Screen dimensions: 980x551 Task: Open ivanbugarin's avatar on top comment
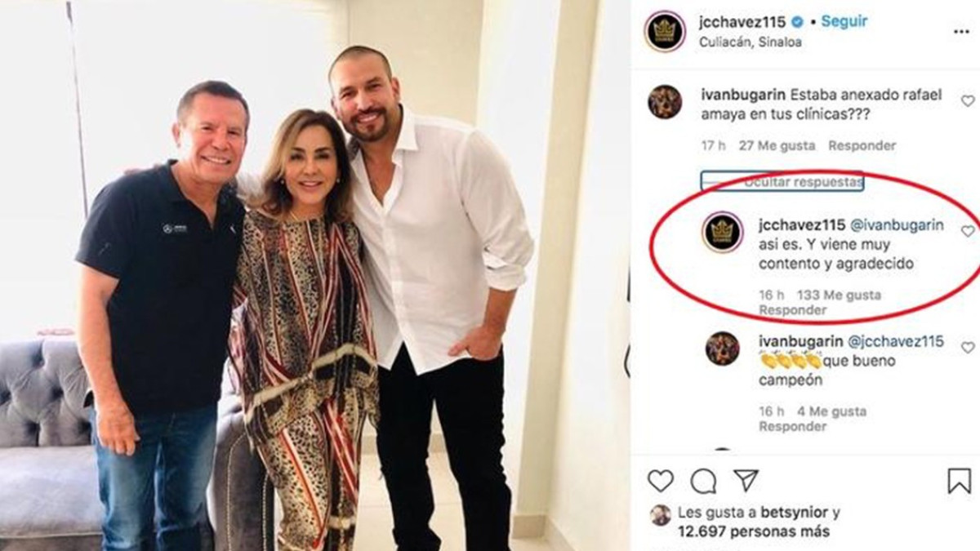(x=665, y=102)
